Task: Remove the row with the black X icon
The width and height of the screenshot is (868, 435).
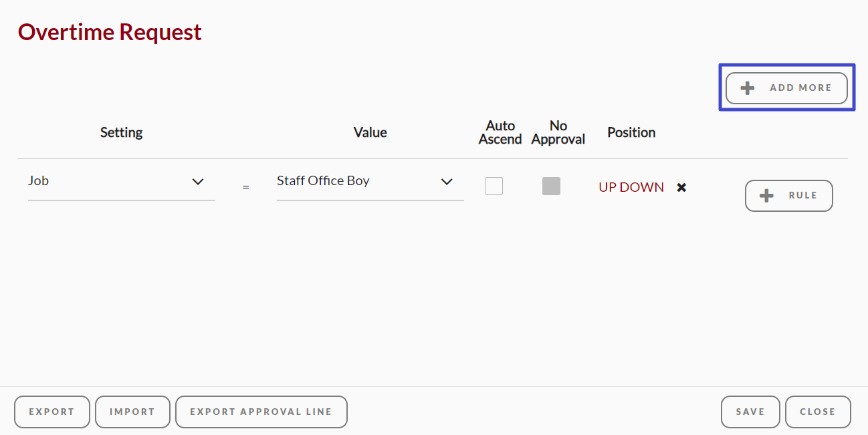Action: tap(681, 188)
